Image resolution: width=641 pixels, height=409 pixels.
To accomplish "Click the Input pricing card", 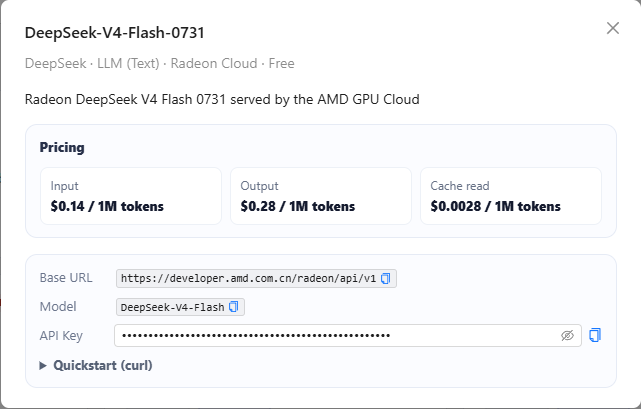I will click(131, 196).
